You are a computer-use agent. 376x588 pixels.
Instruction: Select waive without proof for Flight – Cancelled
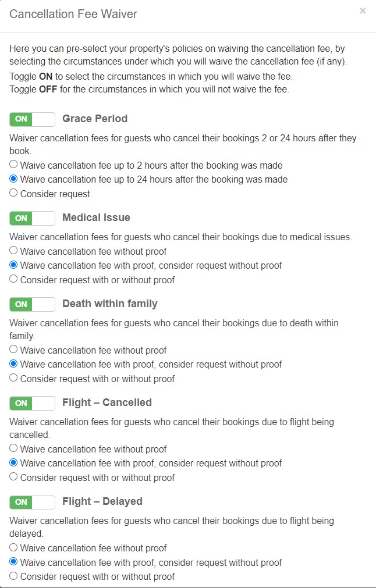(12, 447)
